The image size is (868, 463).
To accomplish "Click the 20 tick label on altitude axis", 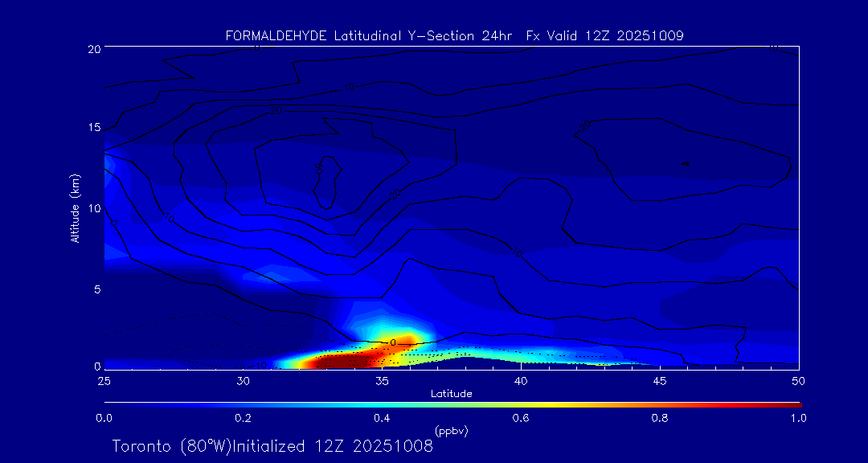I will point(93,48).
